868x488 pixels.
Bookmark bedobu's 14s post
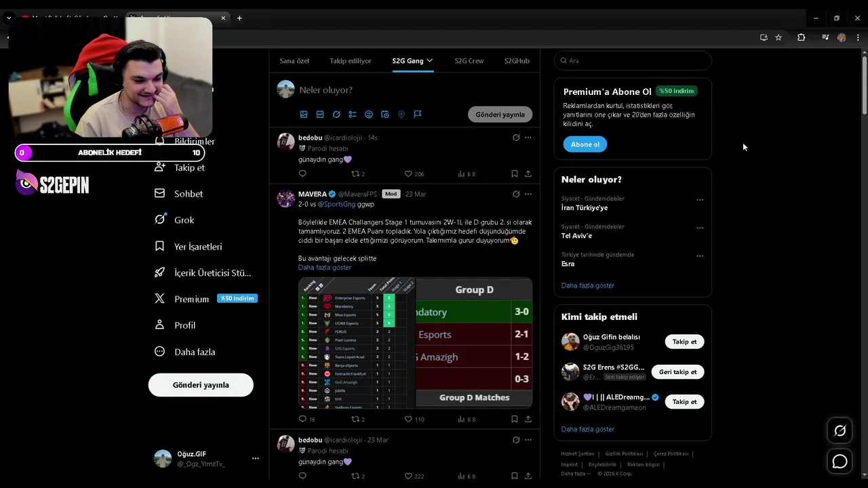[515, 174]
